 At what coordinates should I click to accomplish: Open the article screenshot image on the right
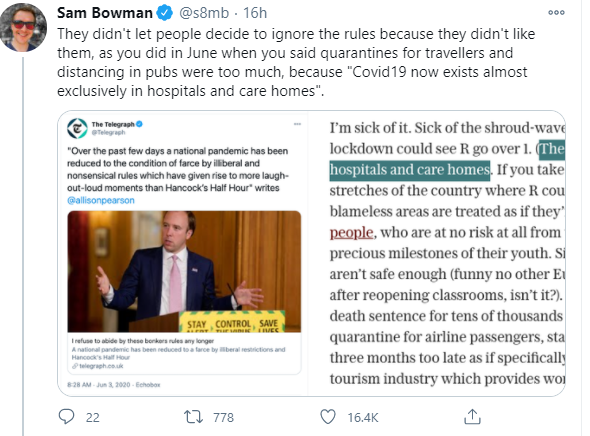[x=436, y=253]
